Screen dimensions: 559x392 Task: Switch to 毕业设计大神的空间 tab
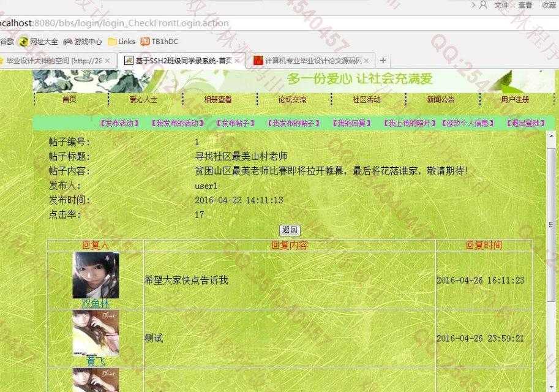(53, 61)
